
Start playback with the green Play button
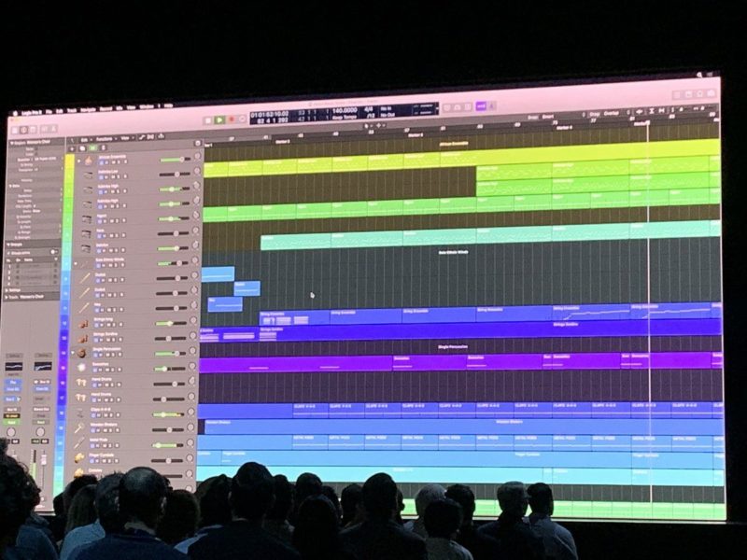point(219,120)
